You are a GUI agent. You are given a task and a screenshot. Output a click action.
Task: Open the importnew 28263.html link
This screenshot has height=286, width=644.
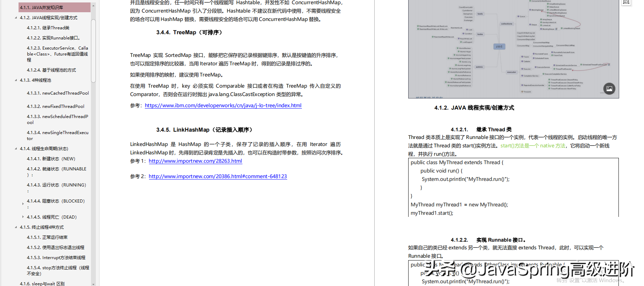195,161
